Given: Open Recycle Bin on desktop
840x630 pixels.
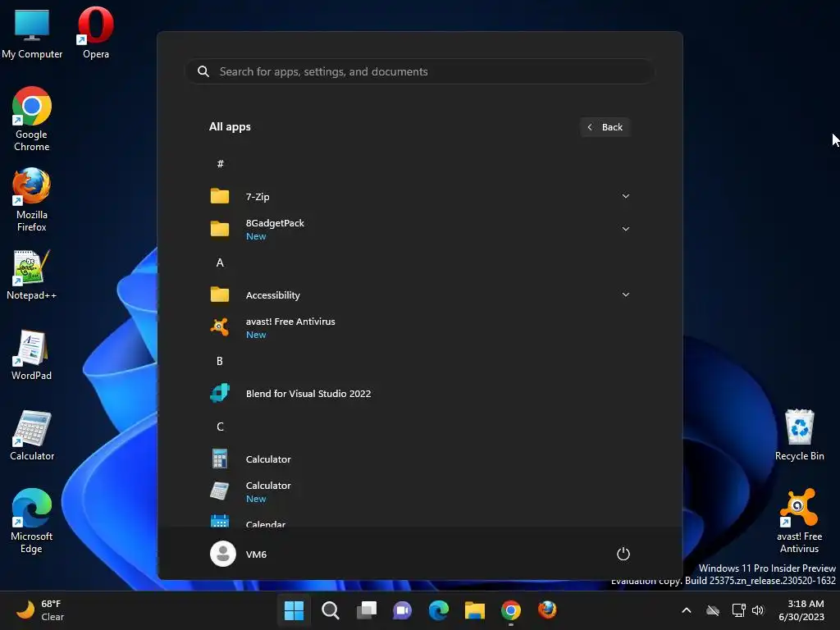Looking at the screenshot, I should pos(799,435).
